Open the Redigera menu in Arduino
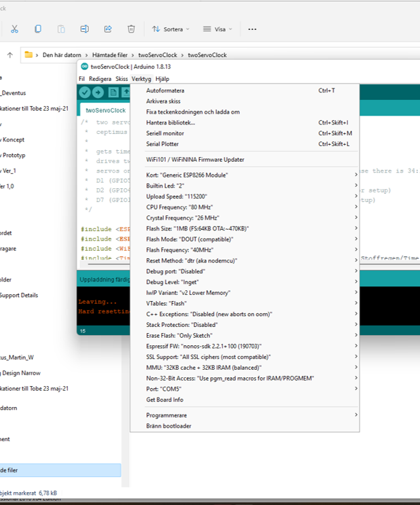This screenshot has width=420, height=505. click(x=100, y=79)
